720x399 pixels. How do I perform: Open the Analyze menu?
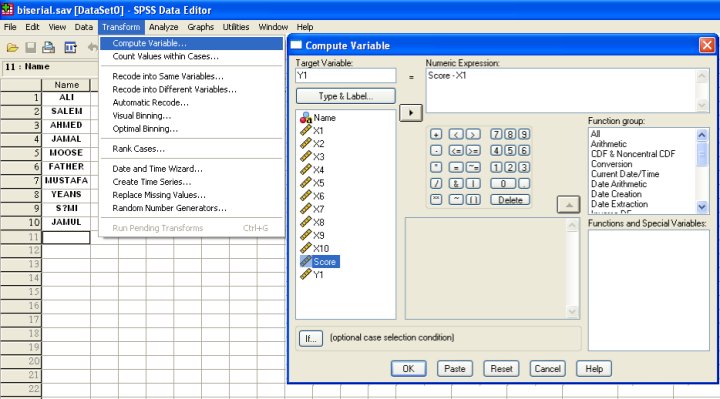(163, 27)
